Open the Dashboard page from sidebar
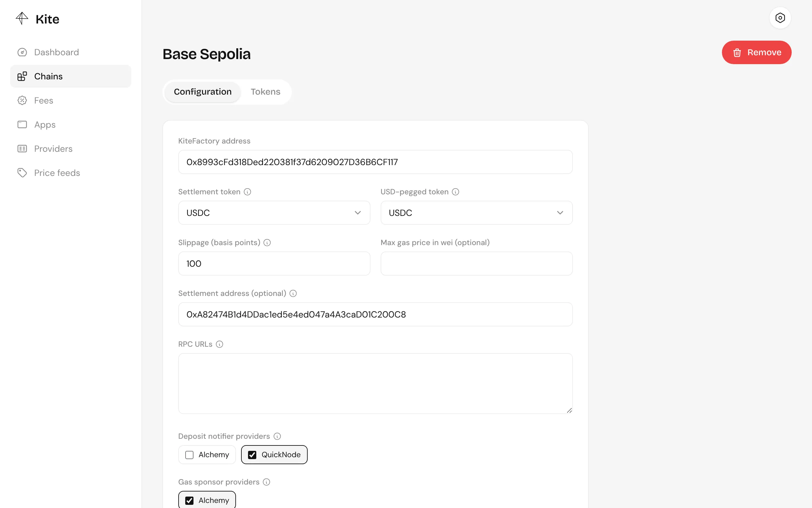This screenshot has width=812, height=508. pos(70,52)
